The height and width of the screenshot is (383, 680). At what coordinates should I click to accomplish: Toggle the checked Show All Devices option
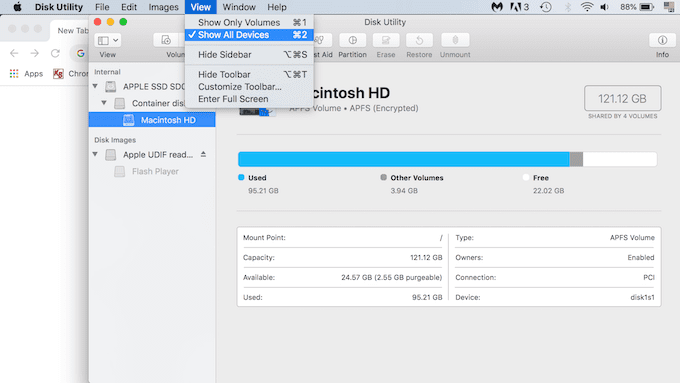pyautogui.click(x=249, y=35)
